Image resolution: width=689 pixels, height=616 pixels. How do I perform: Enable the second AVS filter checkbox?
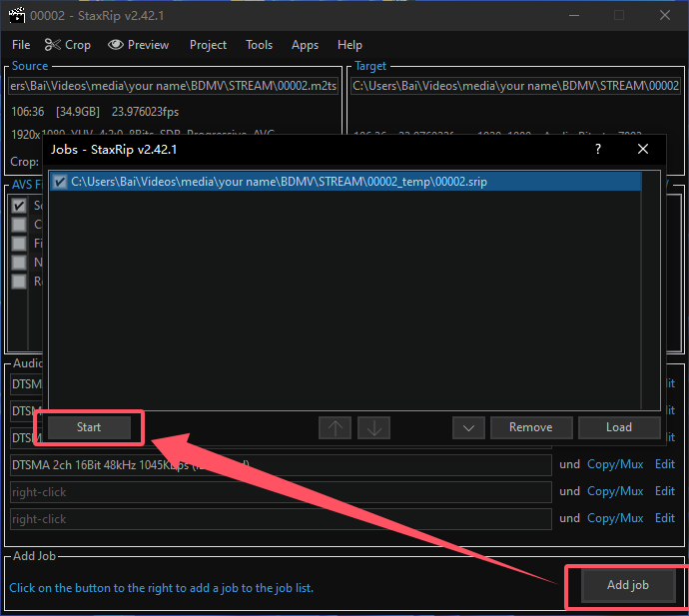(x=18, y=225)
